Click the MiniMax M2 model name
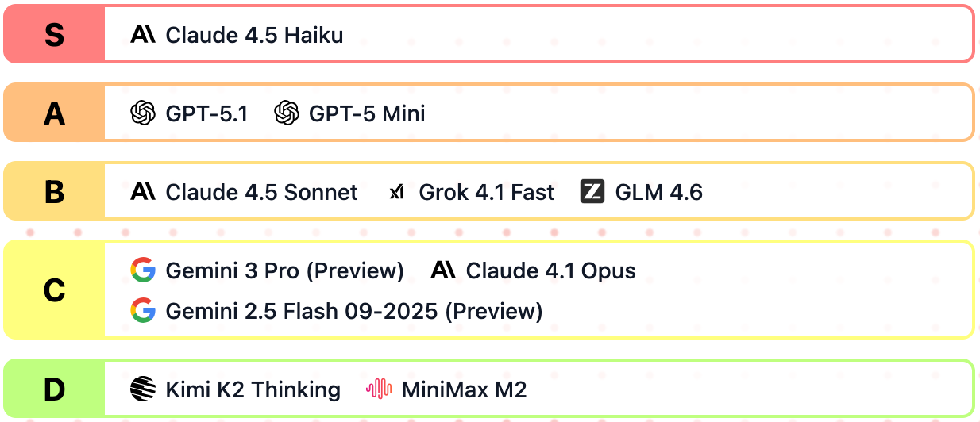Screen dimensions: 980x422 [464, 389]
